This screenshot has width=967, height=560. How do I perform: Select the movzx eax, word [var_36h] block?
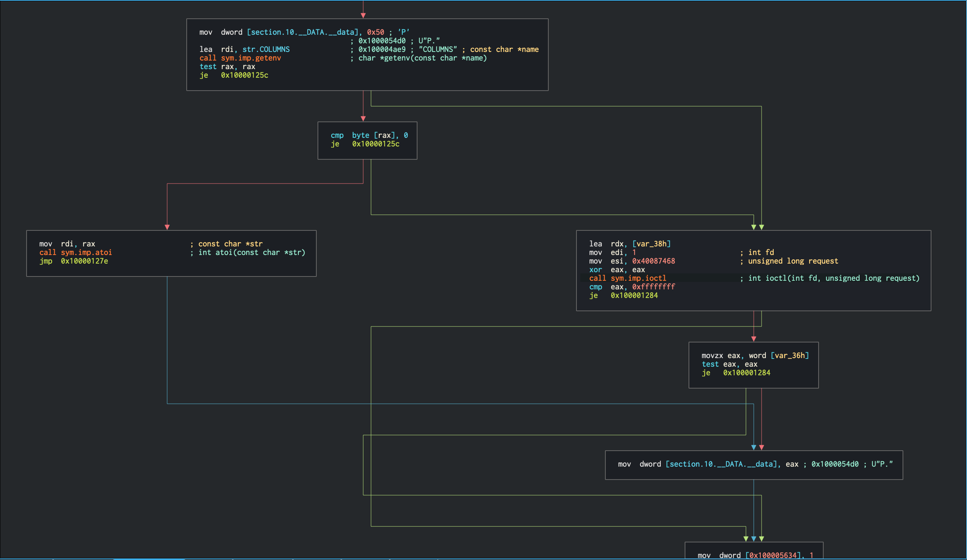[x=753, y=364]
